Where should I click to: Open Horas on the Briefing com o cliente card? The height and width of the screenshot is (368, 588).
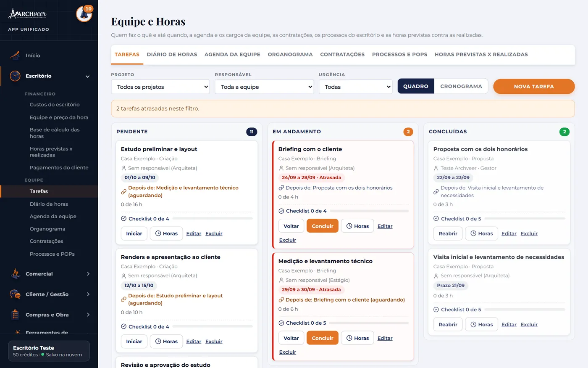357,226
